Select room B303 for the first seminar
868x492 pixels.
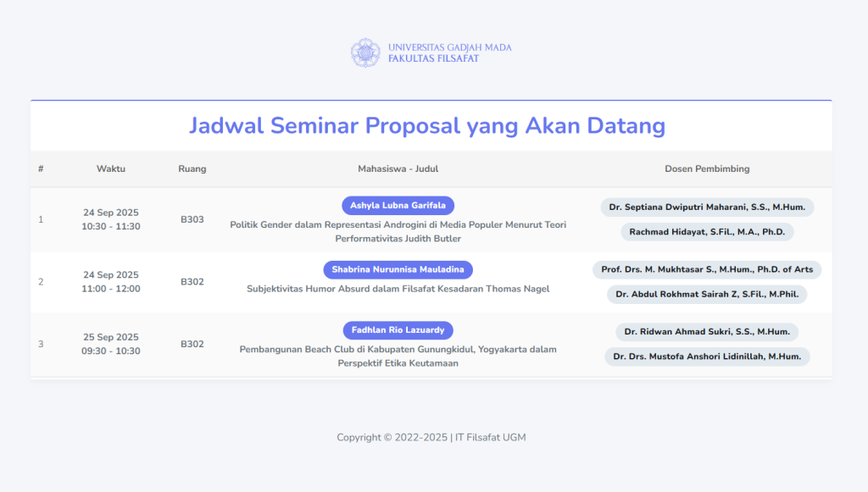(x=192, y=219)
